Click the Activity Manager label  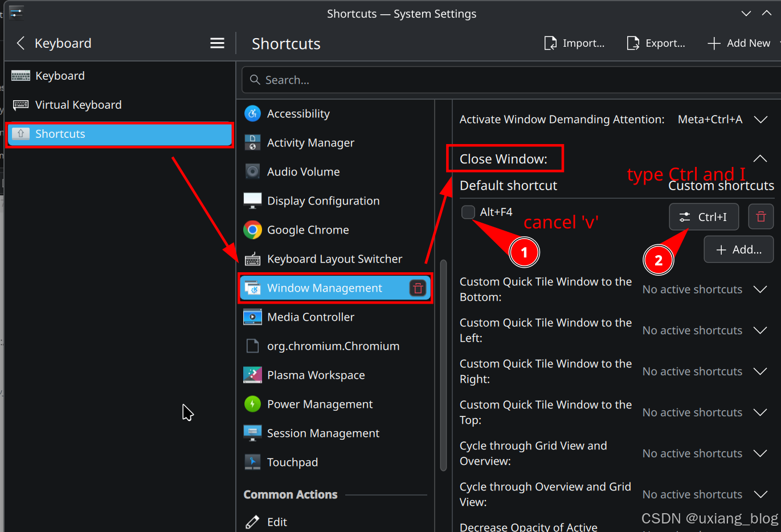click(310, 142)
